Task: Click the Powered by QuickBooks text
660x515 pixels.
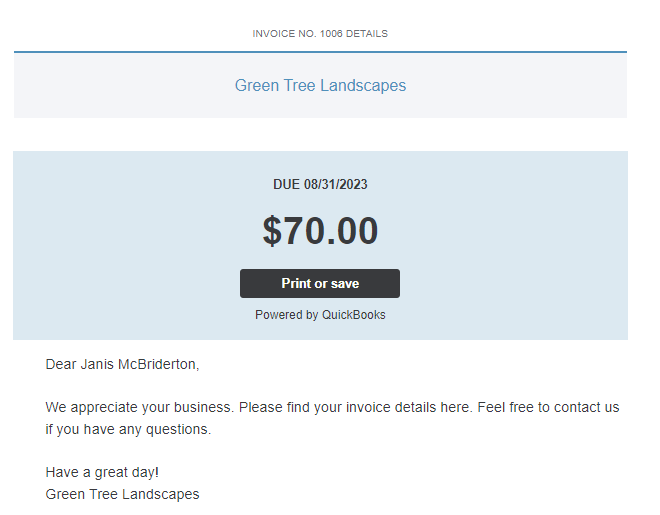Action: click(320, 315)
